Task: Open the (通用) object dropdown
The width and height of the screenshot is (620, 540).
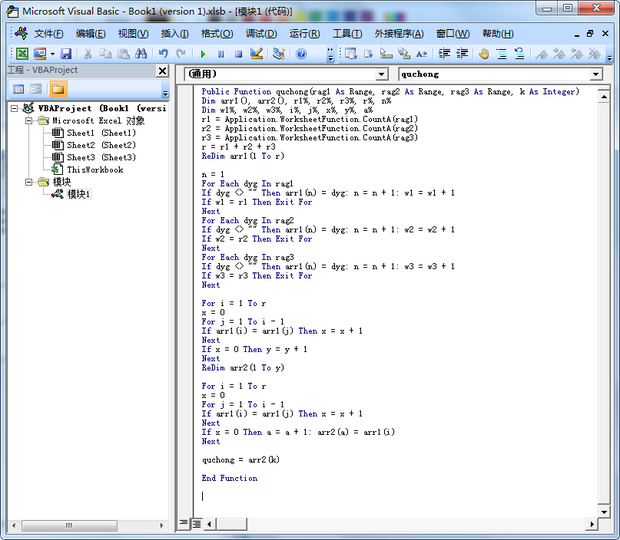Action: point(381,74)
